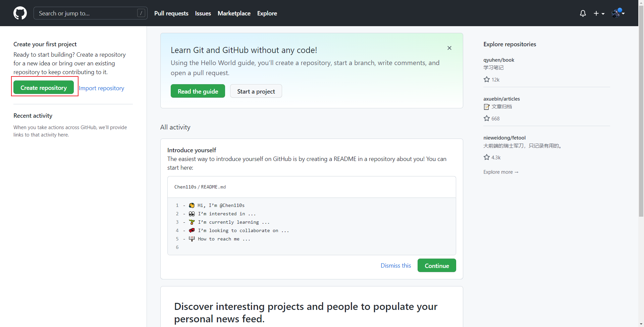Screen dimensions: 644x327
Task: Open Marketplace in the header
Action: click(x=234, y=13)
